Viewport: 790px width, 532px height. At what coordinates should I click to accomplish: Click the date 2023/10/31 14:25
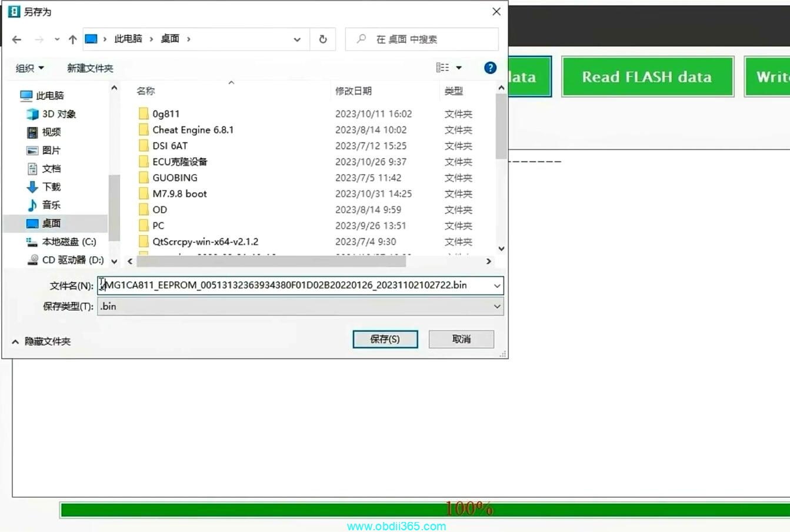(374, 193)
